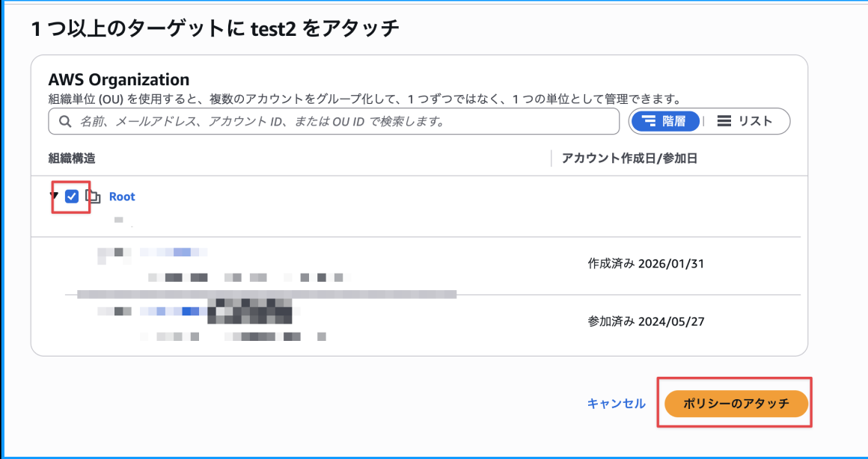This screenshot has height=459, width=868.
Task: Open the Root organizational unit link
Action: pos(121,196)
